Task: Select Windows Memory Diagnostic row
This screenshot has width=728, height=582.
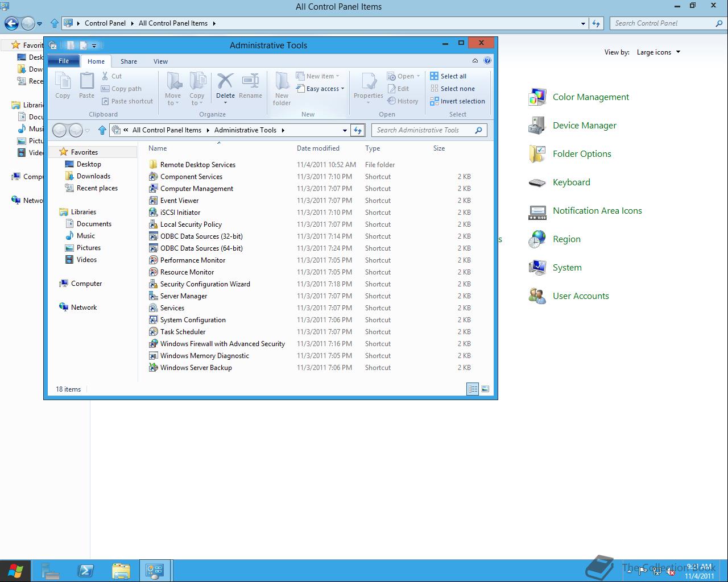Action: [310, 356]
